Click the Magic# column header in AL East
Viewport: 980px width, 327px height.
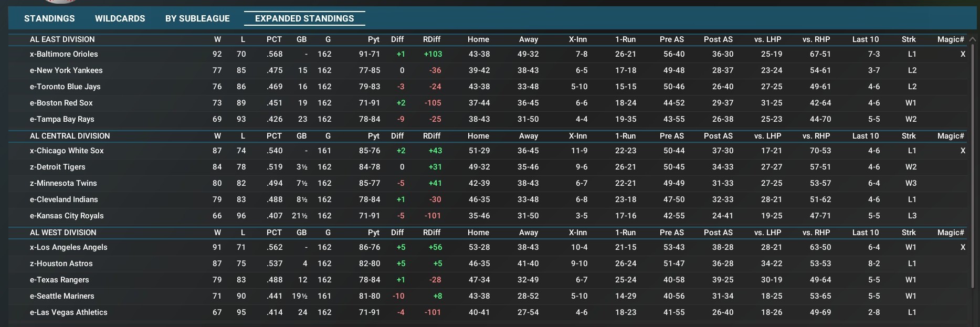(951, 39)
